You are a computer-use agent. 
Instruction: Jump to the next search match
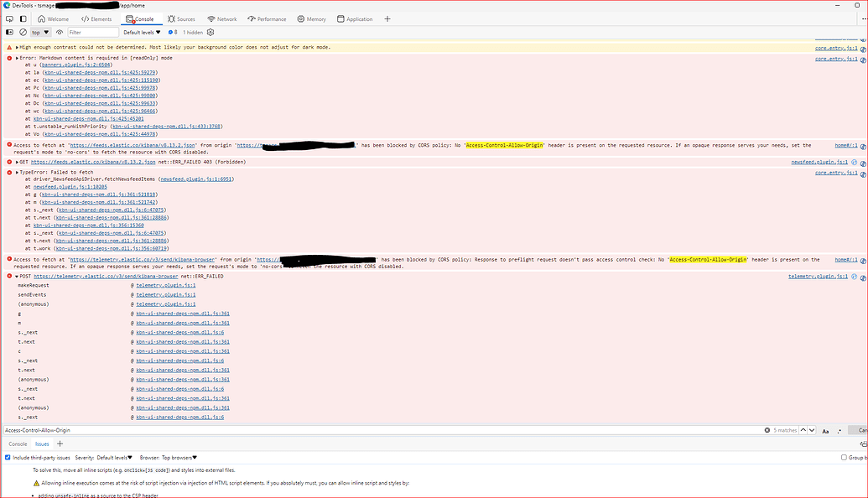[x=812, y=430]
